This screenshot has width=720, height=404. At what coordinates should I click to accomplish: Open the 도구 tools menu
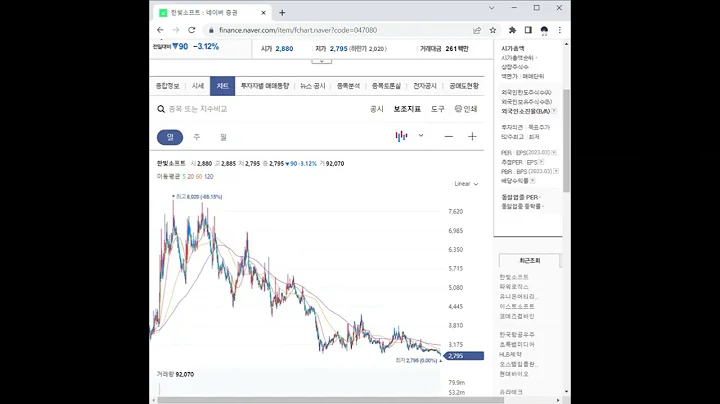(x=438, y=109)
